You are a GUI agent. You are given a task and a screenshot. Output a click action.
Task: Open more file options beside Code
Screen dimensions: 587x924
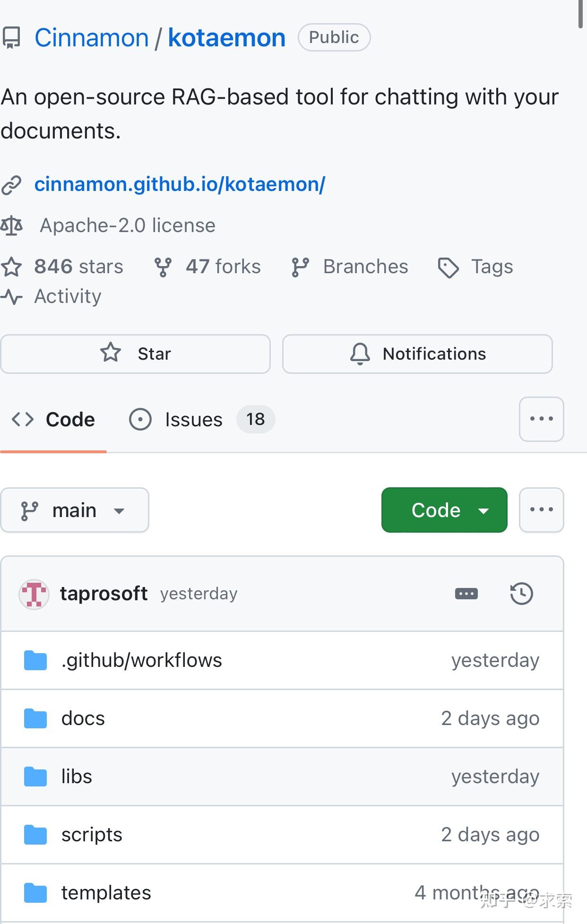[x=541, y=510]
